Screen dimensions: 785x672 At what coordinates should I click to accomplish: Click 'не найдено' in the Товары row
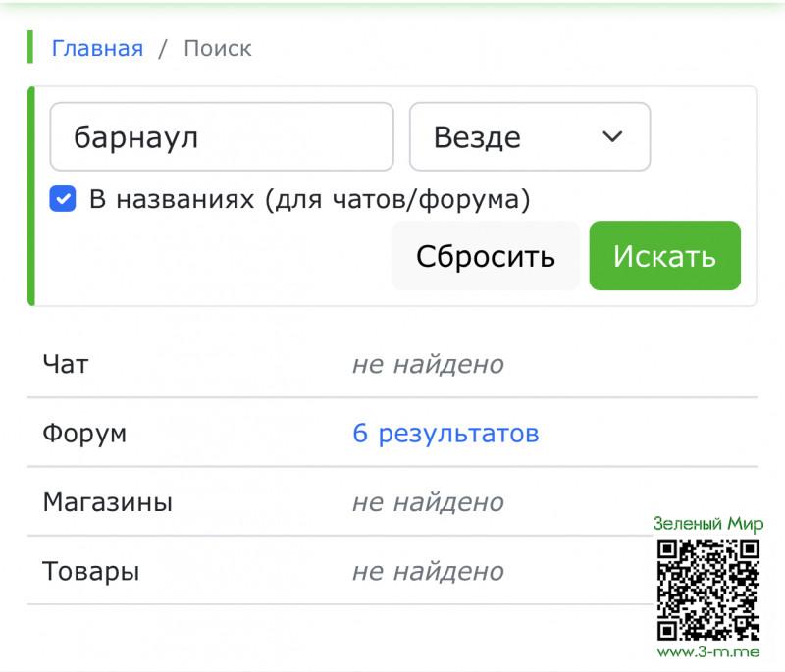click(428, 572)
